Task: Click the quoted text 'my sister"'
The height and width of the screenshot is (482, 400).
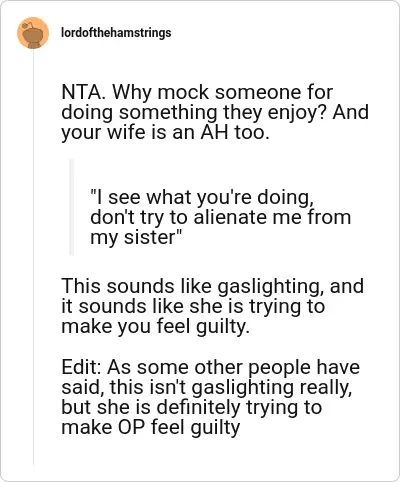Action: click(x=136, y=238)
